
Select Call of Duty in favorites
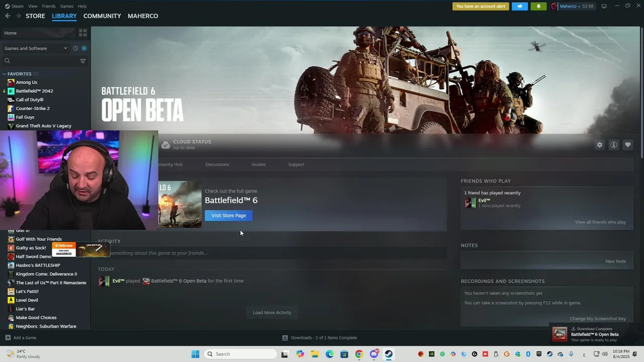29,100
